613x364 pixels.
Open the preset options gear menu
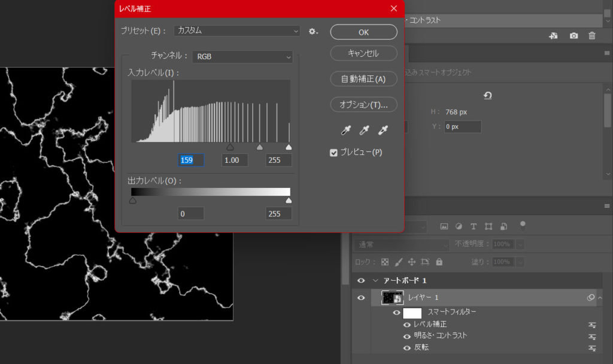(313, 31)
